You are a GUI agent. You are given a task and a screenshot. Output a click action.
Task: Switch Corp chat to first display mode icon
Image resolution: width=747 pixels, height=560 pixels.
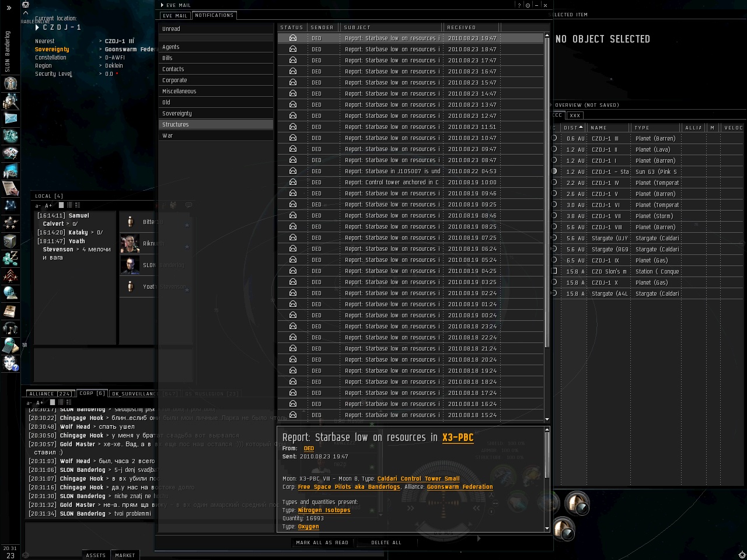tap(52, 402)
